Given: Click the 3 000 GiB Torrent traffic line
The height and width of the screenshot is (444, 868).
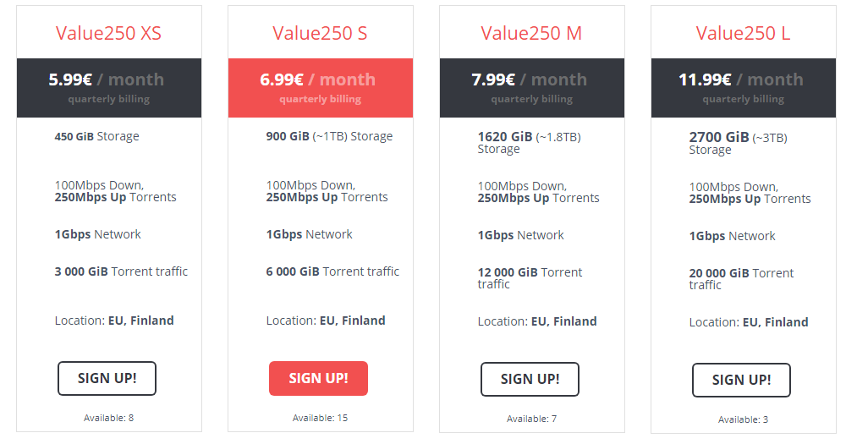Looking at the screenshot, I should coord(121,271).
